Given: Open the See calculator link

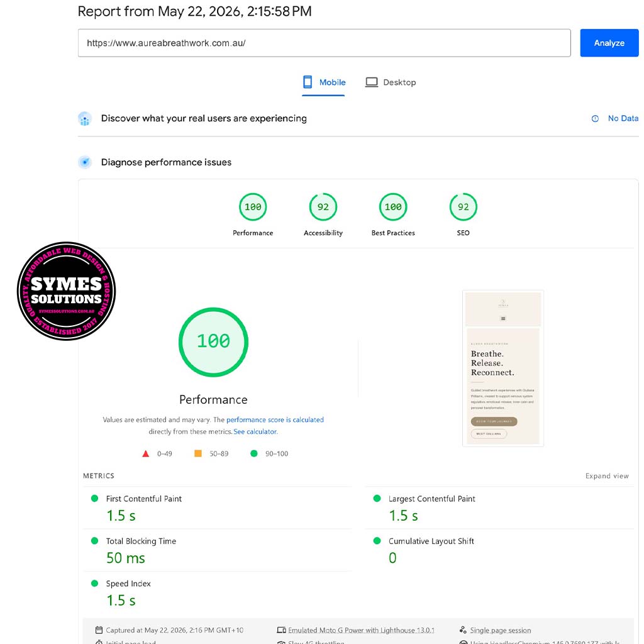Looking at the screenshot, I should pos(255,431).
